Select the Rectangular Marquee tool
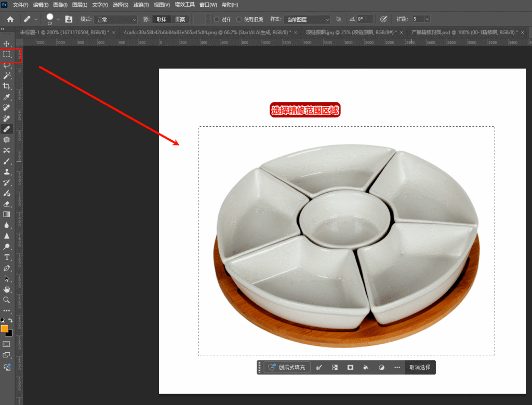Viewport: 532px width, 405px height. pyautogui.click(x=7, y=54)
